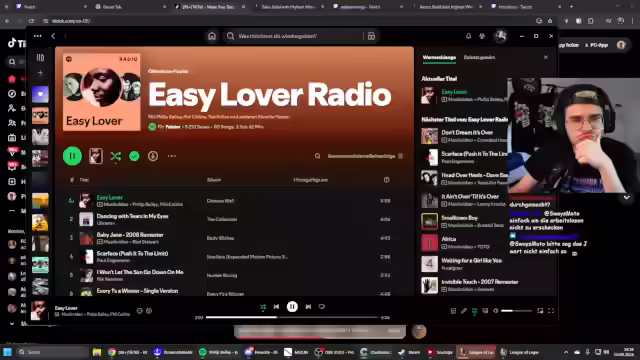The height and width of the screenshot is (360, 640).
Task: Toggle the queue button in player bar
Action: pos(474,311)
